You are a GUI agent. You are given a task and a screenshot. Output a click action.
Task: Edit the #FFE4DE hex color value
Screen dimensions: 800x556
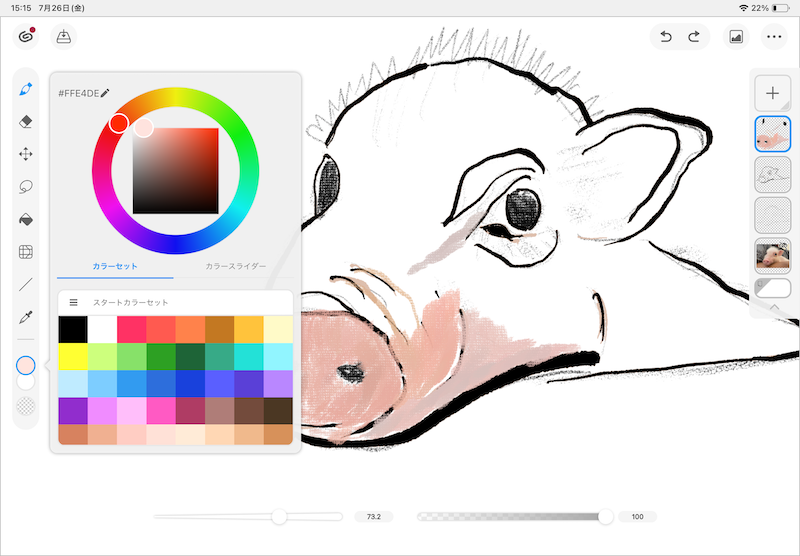tap(84, 93)
